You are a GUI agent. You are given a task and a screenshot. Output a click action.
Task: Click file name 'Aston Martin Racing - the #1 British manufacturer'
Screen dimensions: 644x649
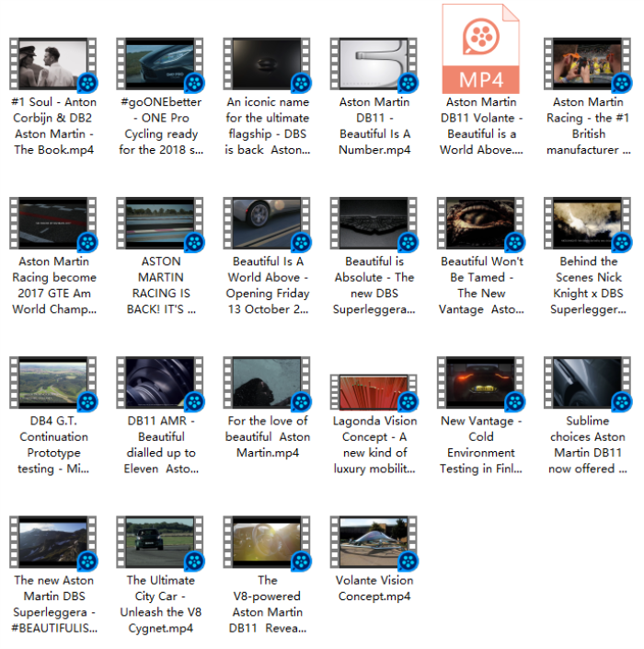point(588,126)
